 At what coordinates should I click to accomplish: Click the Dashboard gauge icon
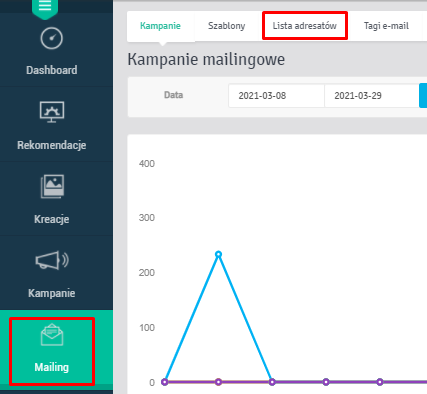(x=52, y=38)
